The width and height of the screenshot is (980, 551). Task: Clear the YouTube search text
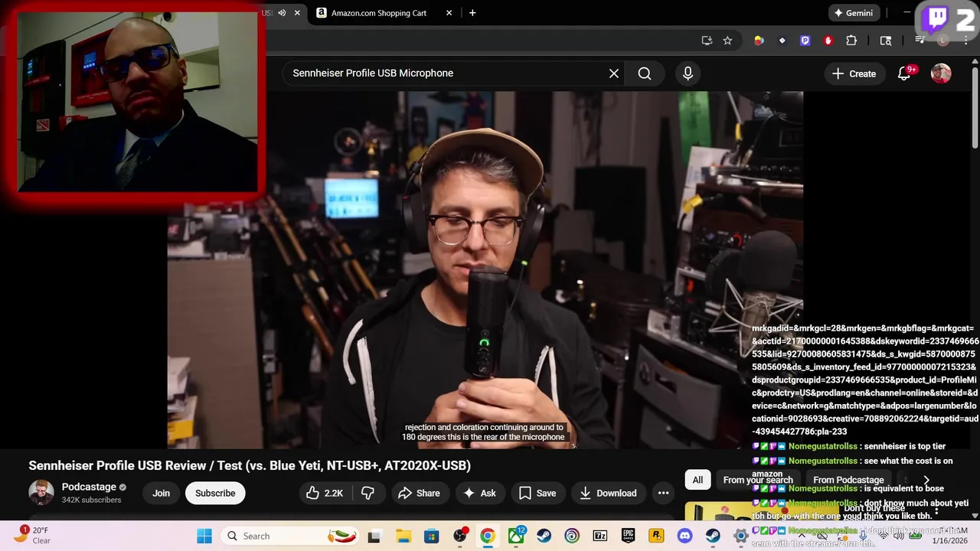coord(614,73)
